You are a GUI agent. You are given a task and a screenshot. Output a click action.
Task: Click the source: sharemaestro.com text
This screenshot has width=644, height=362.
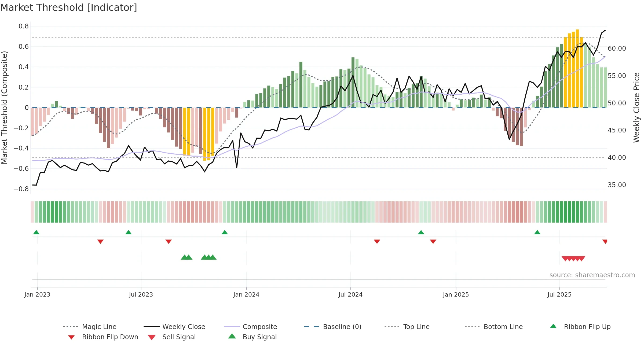click(x=592, y=275)
